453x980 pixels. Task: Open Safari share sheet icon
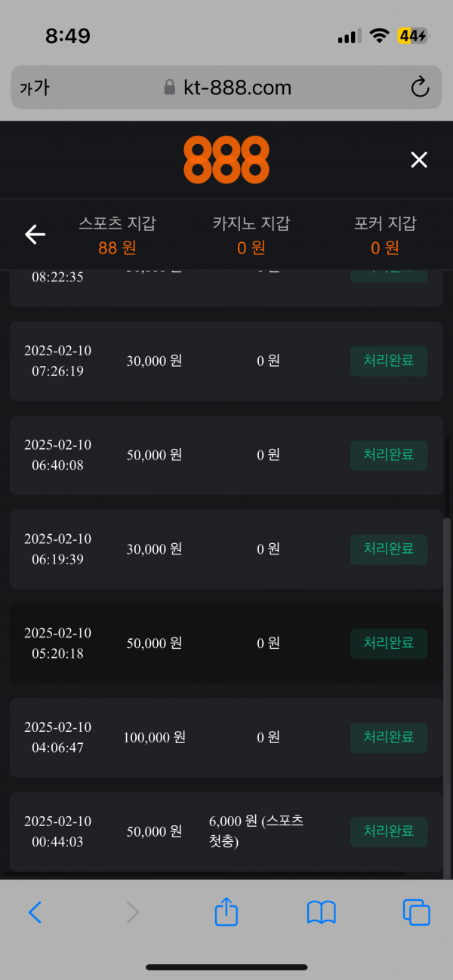pos(226,912)
